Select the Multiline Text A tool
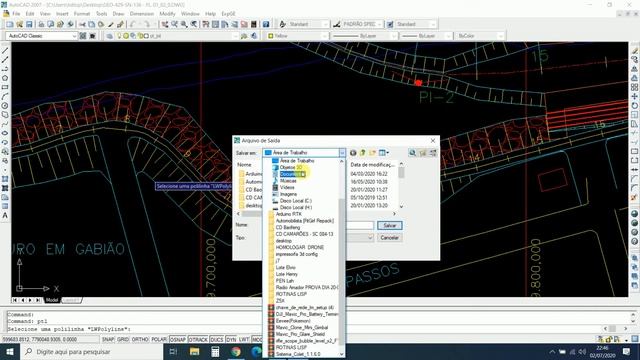This screenshot has width=640, height=360. pos(5,216)
